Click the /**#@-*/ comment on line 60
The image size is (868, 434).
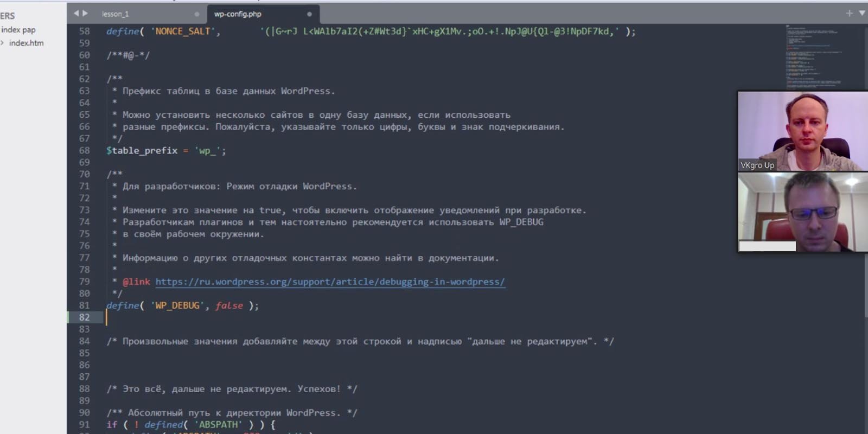pos(128,55)
